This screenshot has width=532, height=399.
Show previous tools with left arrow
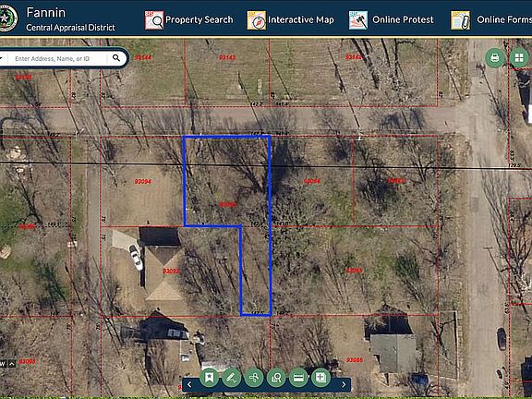(189, 384)
